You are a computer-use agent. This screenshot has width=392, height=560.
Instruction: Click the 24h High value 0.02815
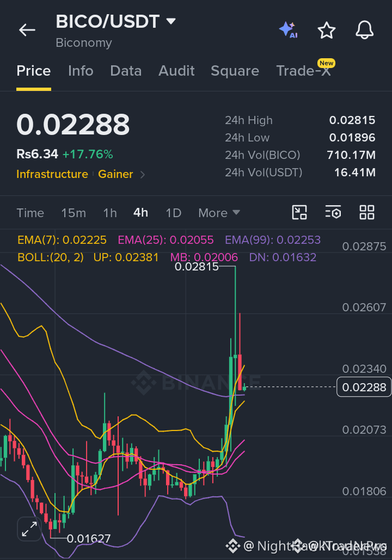(352, 120)
